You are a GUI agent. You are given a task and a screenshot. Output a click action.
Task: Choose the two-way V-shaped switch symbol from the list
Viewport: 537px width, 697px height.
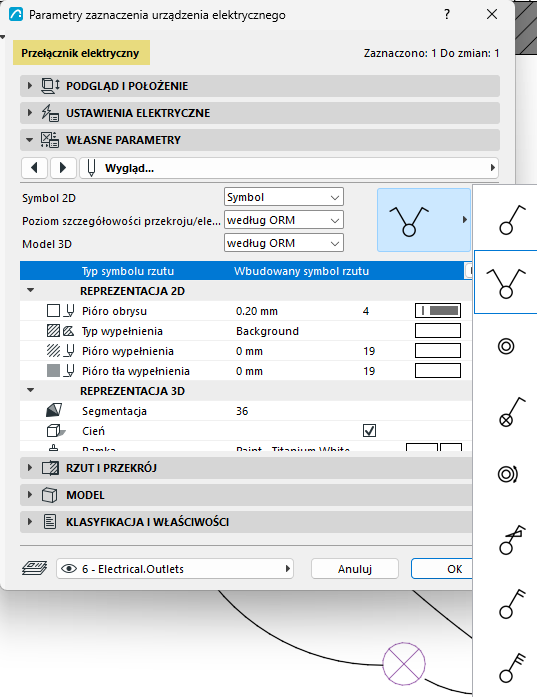coord(506,282)
